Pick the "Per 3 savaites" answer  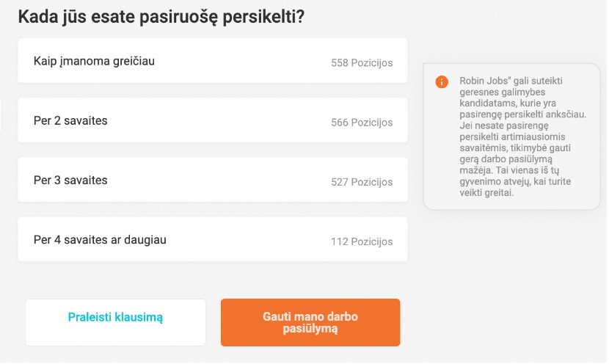(x=213, y=180)
